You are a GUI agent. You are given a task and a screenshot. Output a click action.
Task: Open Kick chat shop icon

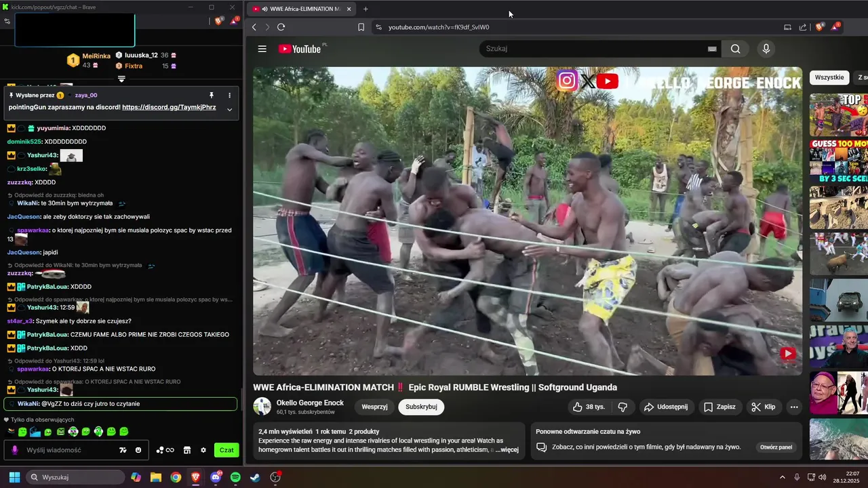tap(186, 450)
